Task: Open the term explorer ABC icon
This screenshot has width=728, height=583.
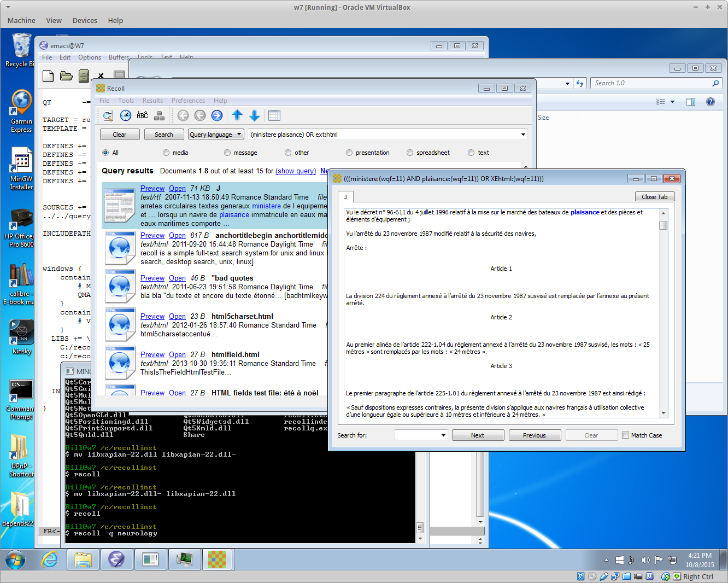Action: click(x=143, y=115)
